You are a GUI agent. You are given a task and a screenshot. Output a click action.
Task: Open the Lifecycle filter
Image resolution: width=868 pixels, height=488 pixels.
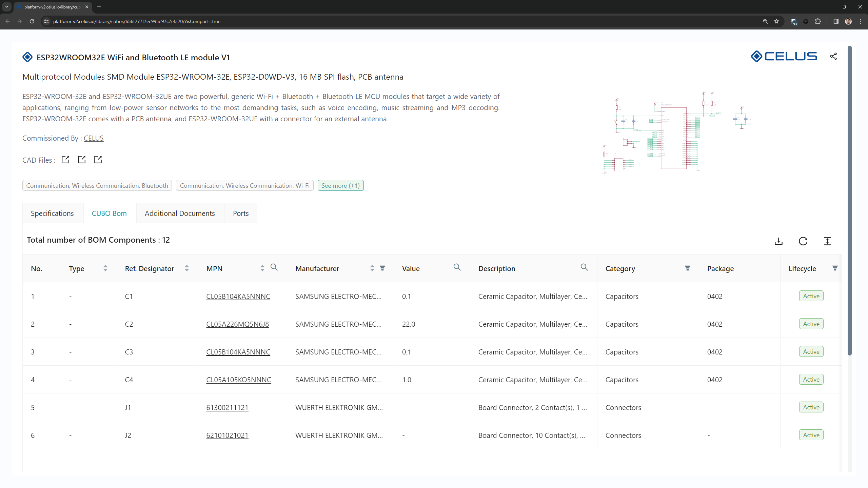tap(835, 268)
